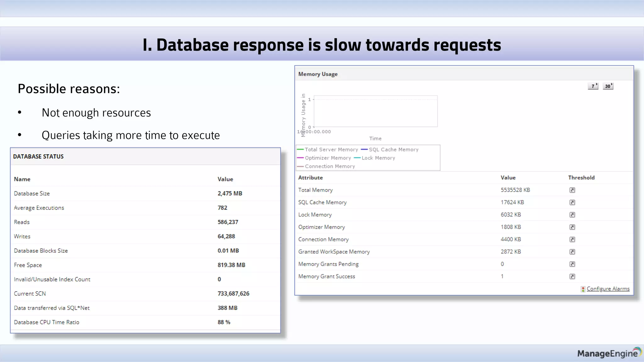
Task: Click the 17624 KB value
Action: click(x=513, y=202)
